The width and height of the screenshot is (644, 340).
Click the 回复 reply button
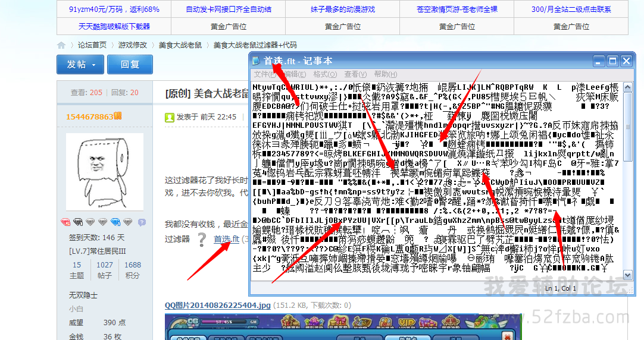129,65
